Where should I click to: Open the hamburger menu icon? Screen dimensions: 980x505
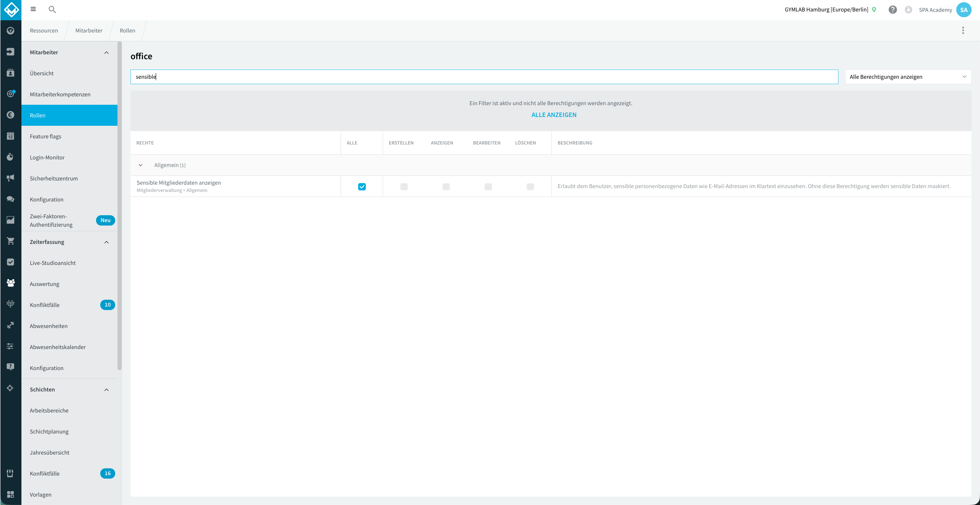click(x=33, y=9)
